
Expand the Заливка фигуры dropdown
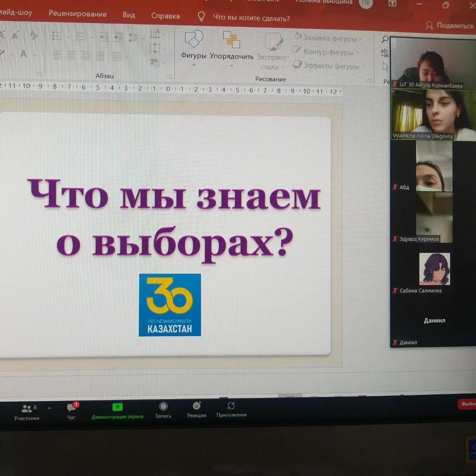point(361,39)
